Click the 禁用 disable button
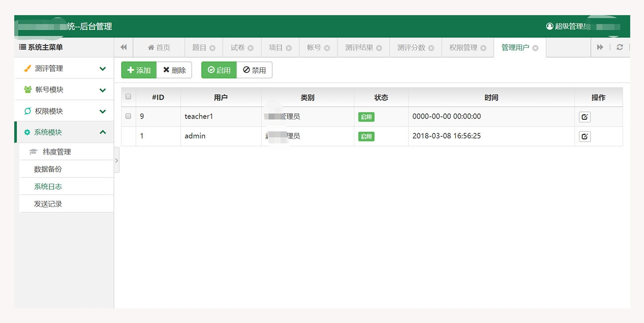Image resolution: width=644 pixels, height=323 pixels. tap(254, 70)
